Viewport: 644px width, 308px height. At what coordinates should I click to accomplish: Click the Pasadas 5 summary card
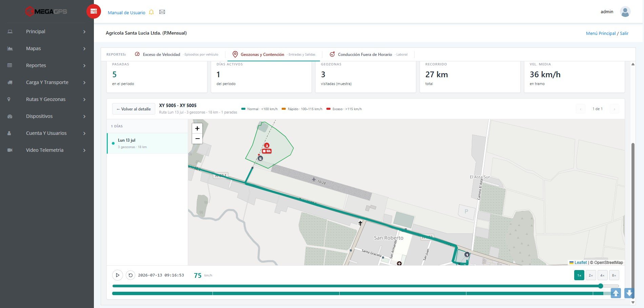click(x=157, y=77)
